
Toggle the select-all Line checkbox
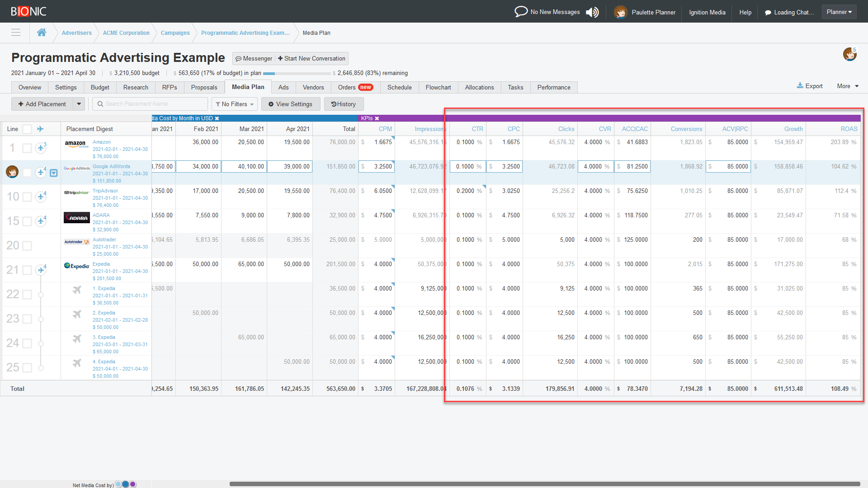(x=27, y=129)
